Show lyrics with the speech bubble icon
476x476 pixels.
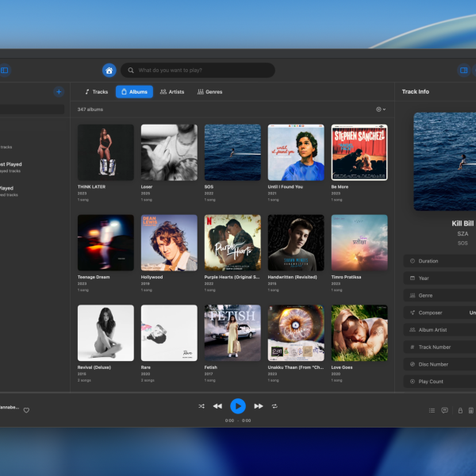coord(445,410)
